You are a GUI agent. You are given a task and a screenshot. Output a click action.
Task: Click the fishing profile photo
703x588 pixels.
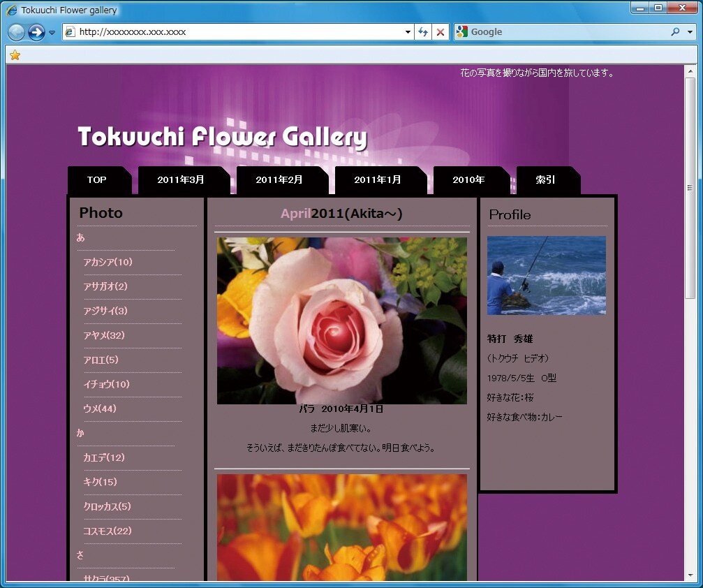(x=547, y=275)
